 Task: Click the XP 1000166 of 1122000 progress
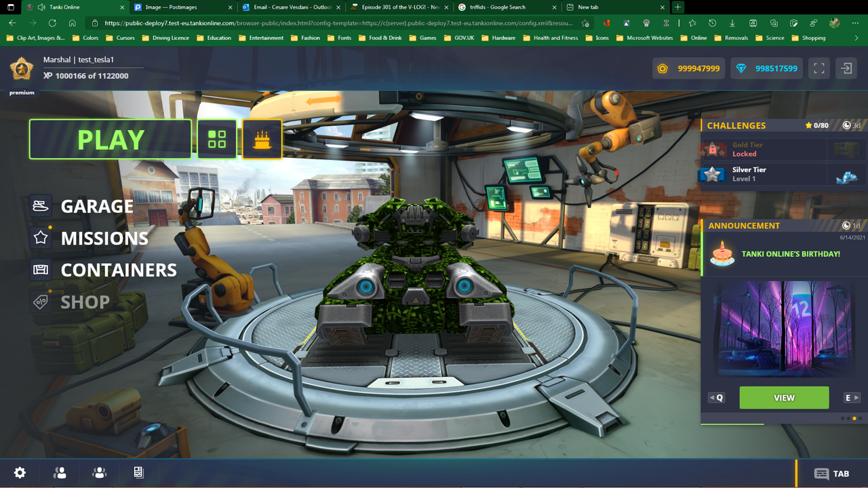coord(86,76)
